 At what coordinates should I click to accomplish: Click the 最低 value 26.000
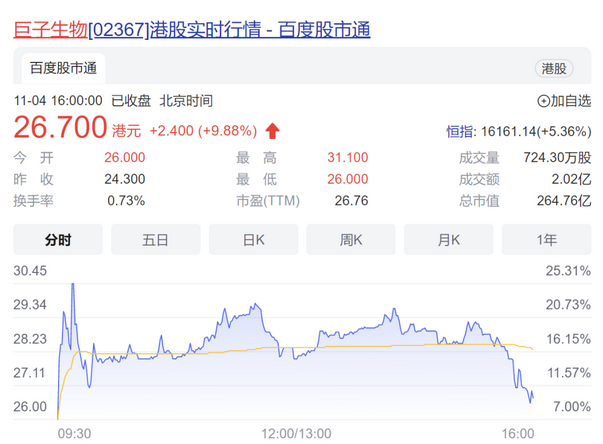[x=348, y=179]
